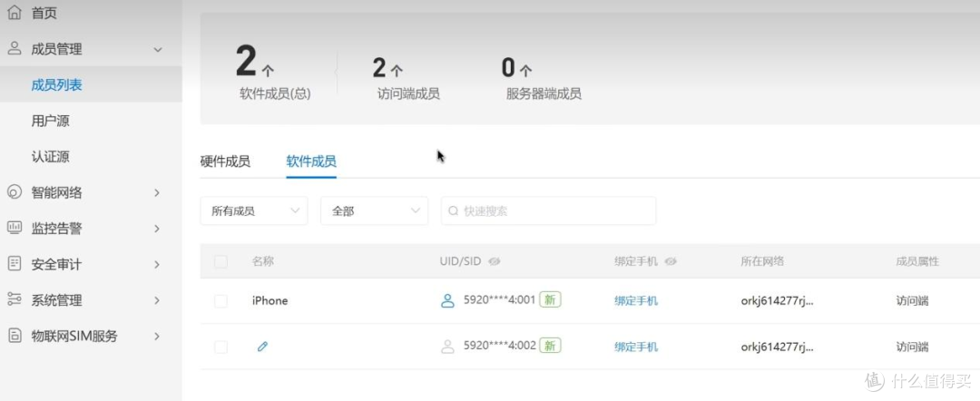This screenshot has height=401, width=980.
Task: Click the 名称 column header
Action: [262, 261]
